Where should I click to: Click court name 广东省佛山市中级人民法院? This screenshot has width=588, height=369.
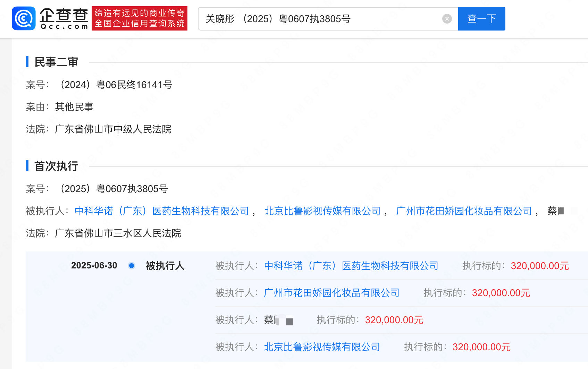[113, 129]
